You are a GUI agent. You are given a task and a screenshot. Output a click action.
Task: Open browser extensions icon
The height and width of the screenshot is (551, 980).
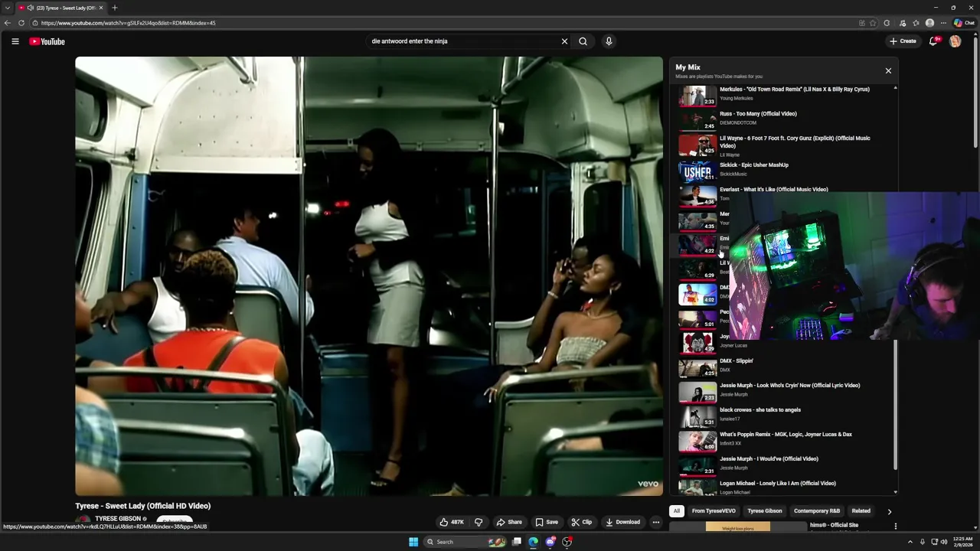click(x=887, y=23)
